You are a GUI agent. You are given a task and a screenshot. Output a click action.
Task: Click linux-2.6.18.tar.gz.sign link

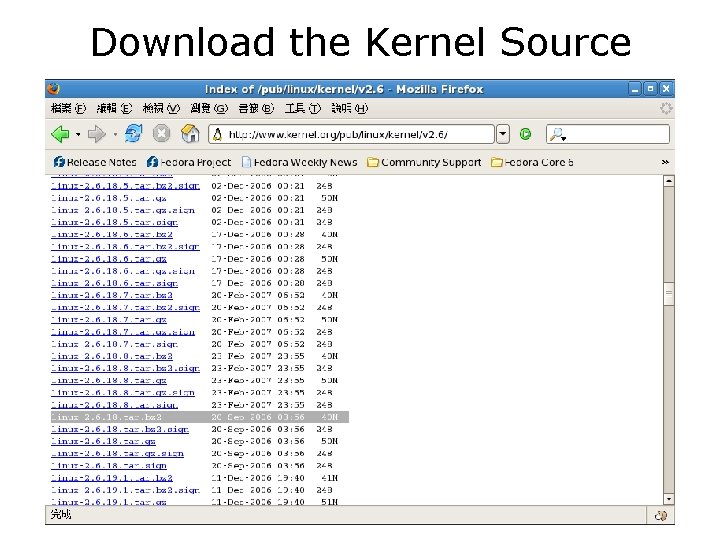[118, 454]
